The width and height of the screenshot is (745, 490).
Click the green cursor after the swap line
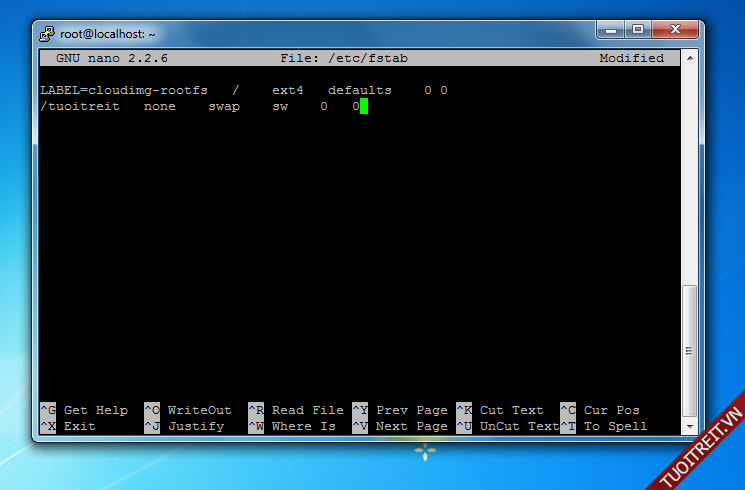click(364, 106)
